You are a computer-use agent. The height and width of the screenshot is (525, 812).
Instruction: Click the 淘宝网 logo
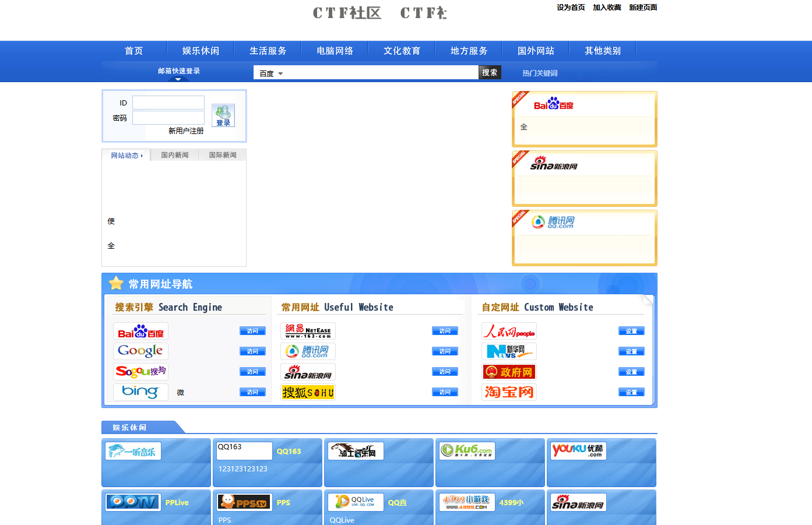(x=509, y=392)
